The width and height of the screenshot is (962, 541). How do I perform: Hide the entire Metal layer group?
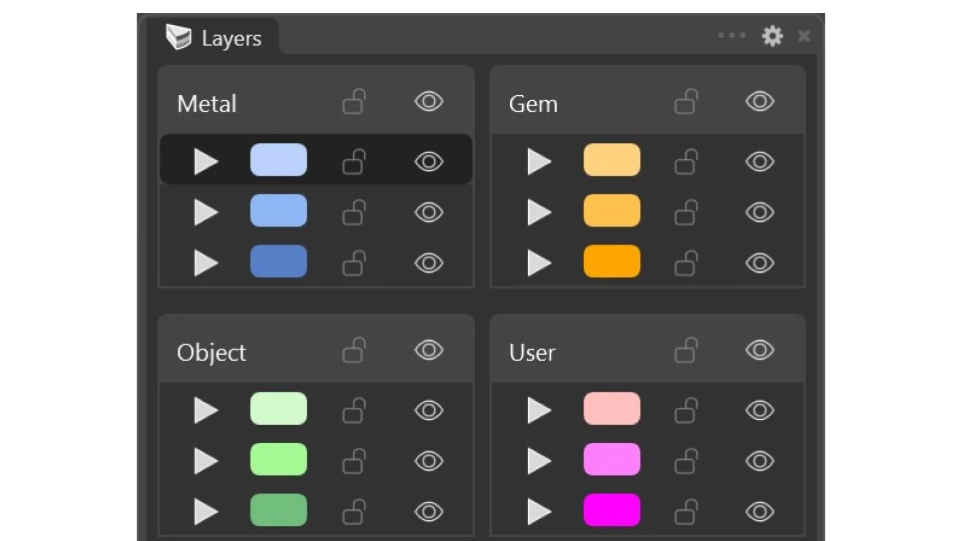(429, 102)
